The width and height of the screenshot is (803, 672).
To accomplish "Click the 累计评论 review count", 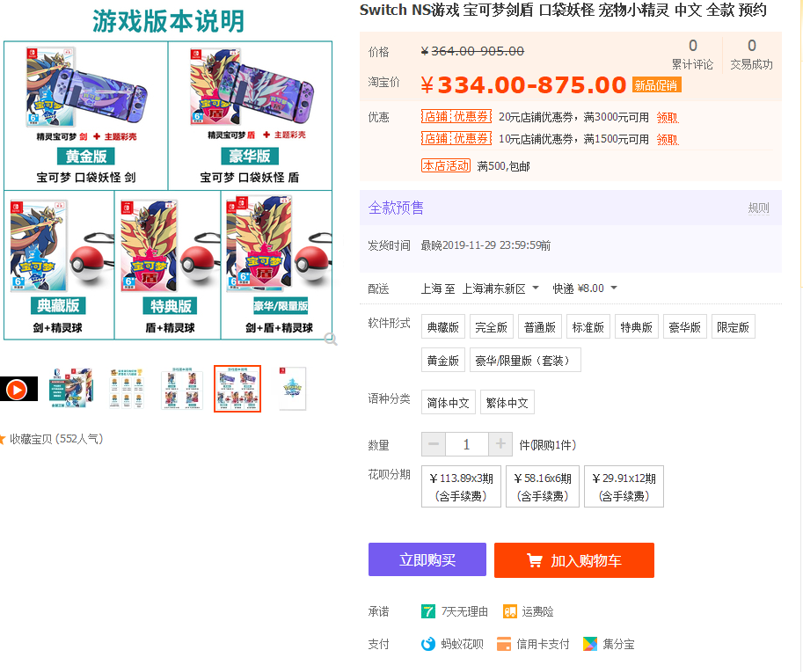I will point(692,55).
